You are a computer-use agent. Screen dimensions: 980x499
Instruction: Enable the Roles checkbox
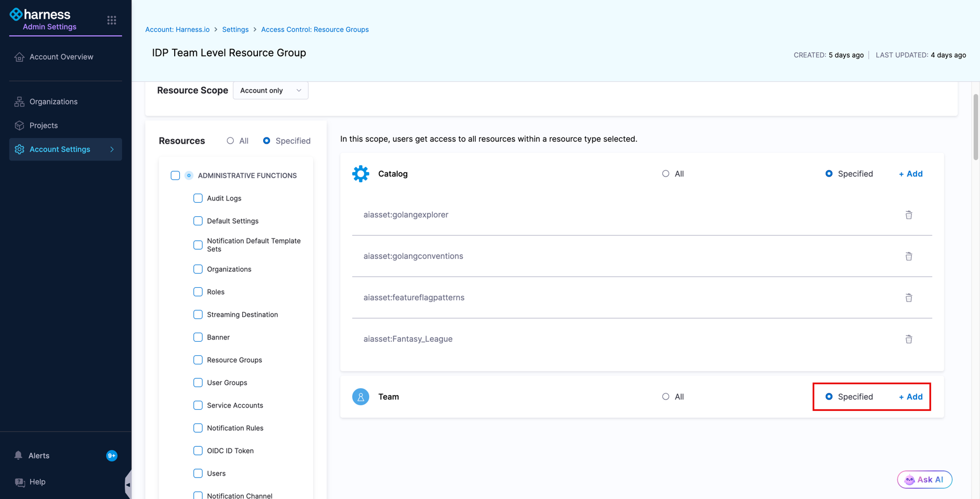coord(198,292)
